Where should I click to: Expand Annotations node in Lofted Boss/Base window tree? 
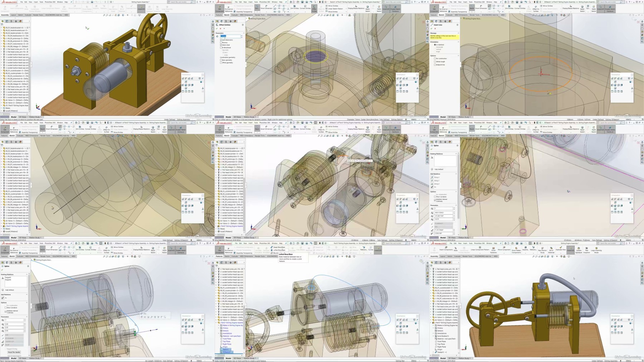(219, 333)
